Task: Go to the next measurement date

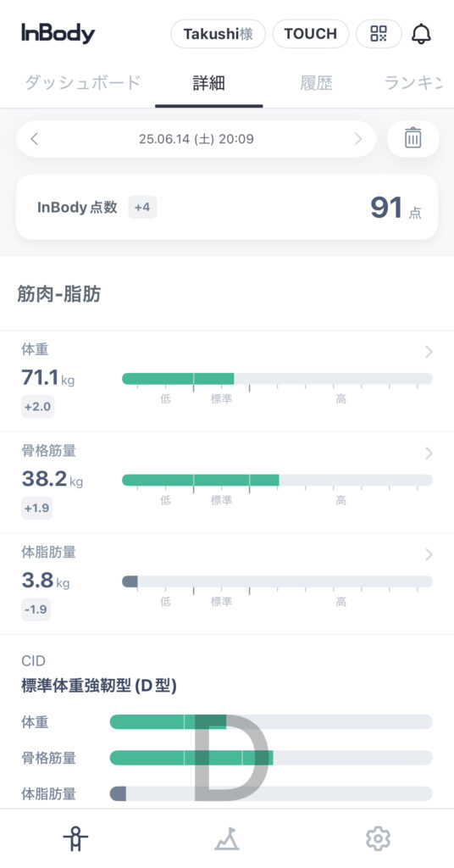Action: tap(358, 139)
